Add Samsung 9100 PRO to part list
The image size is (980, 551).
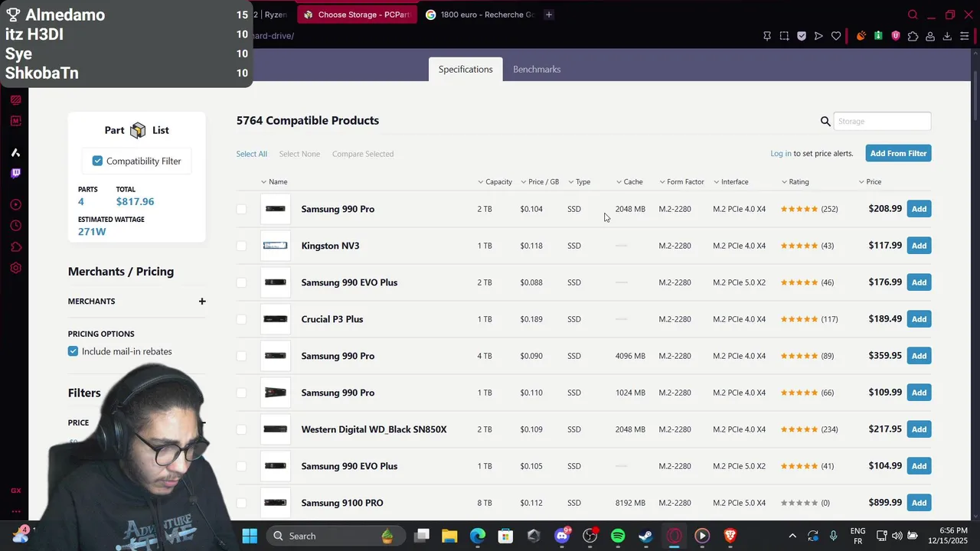919,503
